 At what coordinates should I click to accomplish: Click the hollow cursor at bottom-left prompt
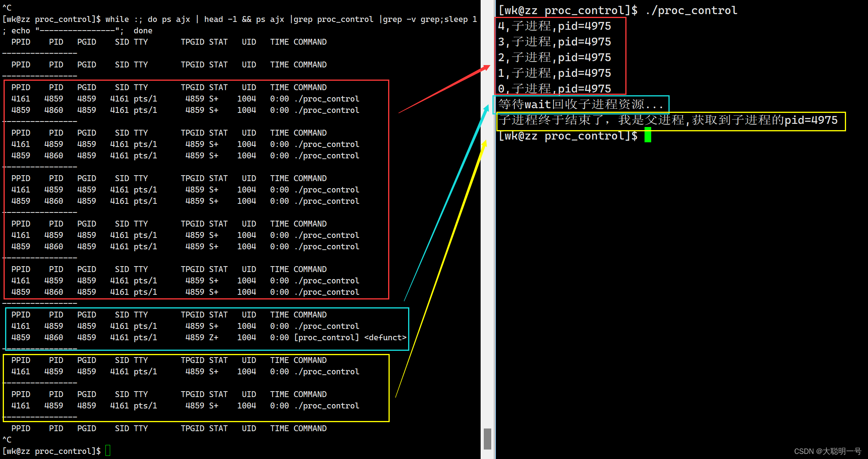108,451
